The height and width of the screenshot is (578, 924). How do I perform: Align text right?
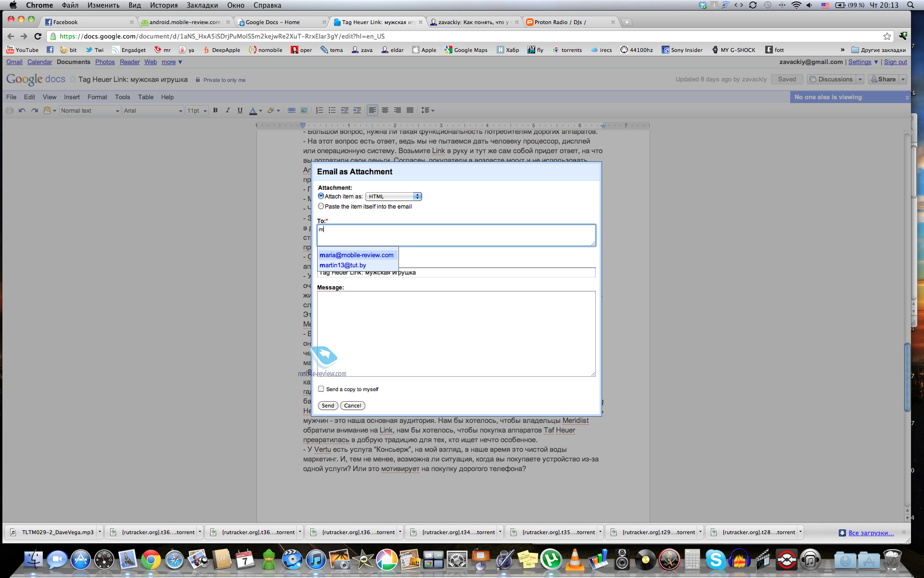(398, 110)
